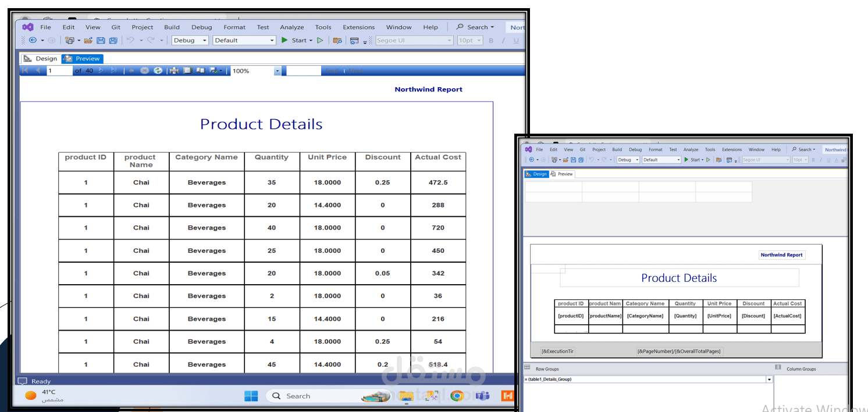Open Tools menu in right window
This screenshot has width=868, height=412.
pyautogui.click(x=710, y=149)
